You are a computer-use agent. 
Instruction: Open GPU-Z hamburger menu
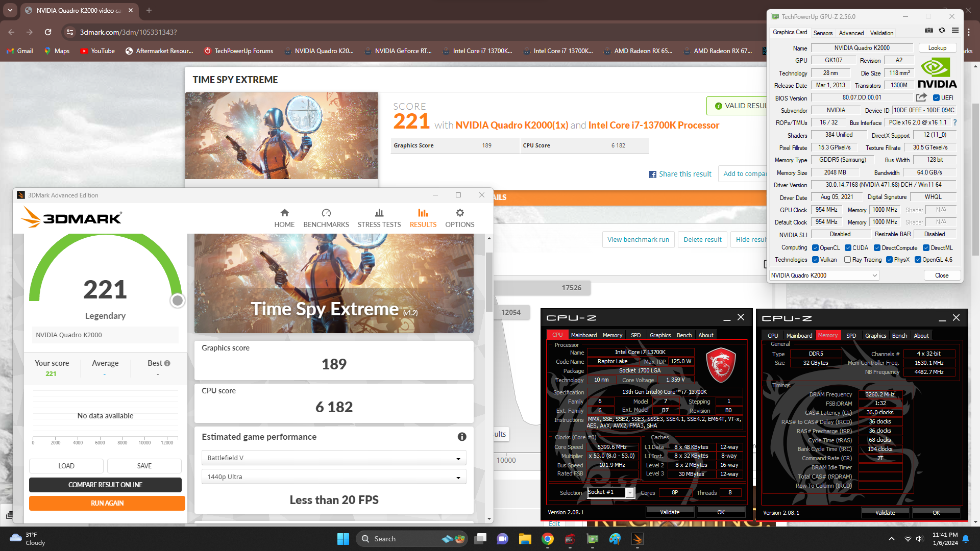tap(955, 31)
